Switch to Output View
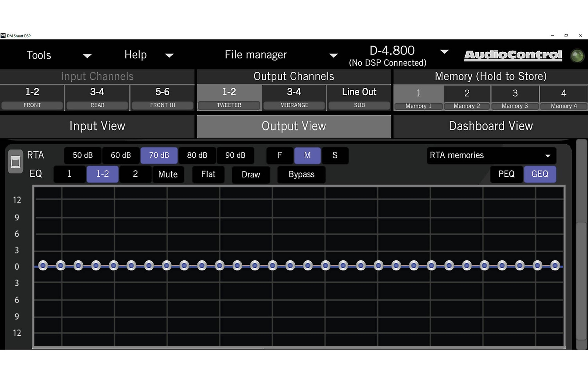 [x=294, y=126]
